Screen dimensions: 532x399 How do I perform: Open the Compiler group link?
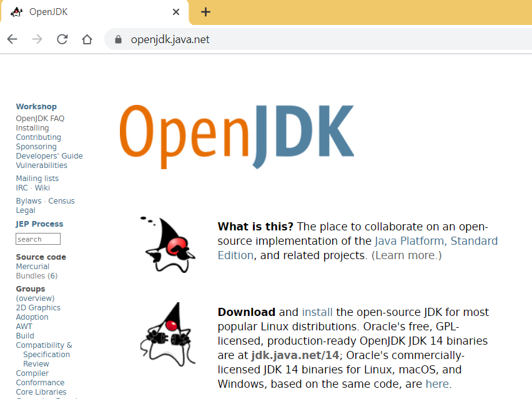click(x=32, y=373)
